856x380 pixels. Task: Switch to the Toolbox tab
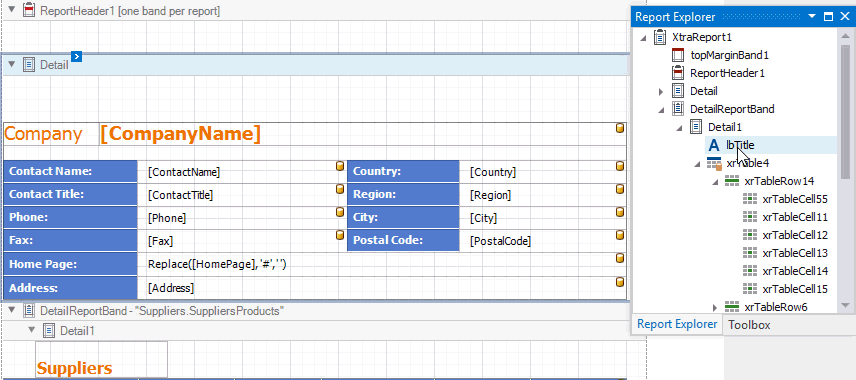pyautogui.click(x=749, y=325)
